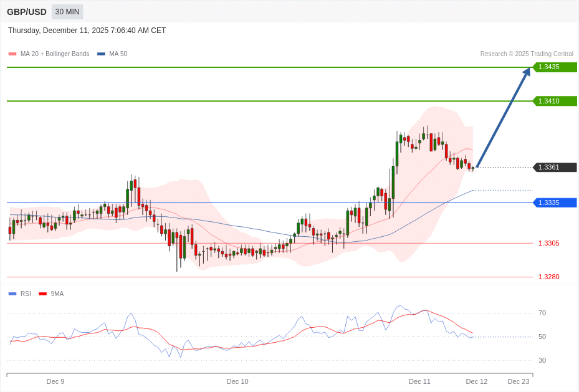Click the green 1.3435 resistance price tag

(550, 67)
